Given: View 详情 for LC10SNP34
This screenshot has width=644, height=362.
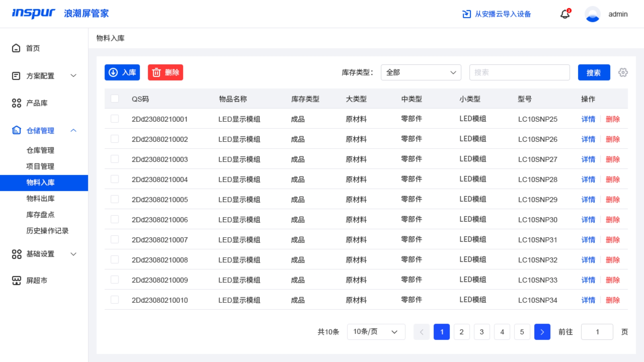Looking at the screenshot, I should click(x=588, y=300).
